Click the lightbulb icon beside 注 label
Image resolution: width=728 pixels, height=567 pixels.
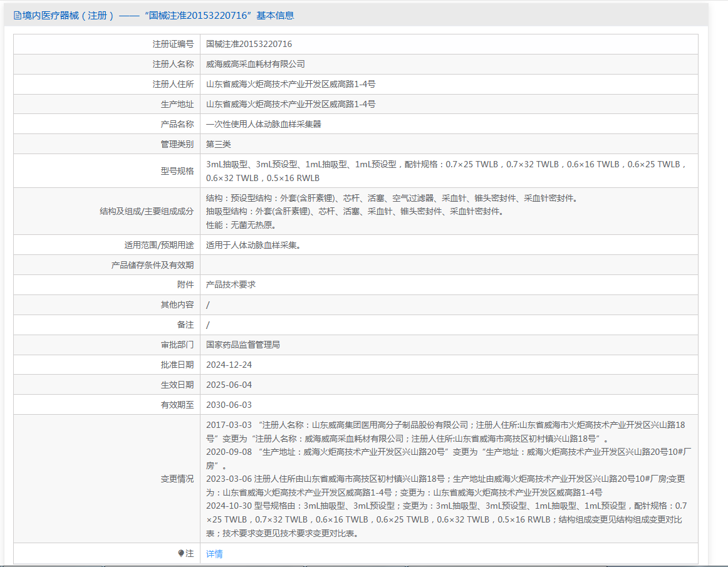[x=181, y=553]
